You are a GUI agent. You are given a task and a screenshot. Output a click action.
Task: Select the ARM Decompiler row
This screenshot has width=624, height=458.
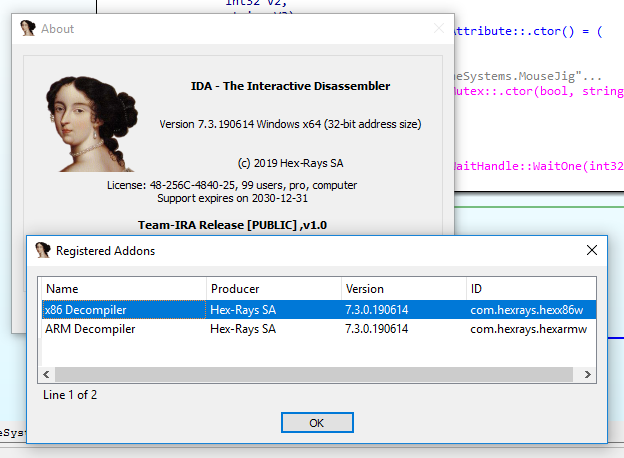(x=319, y=329)
